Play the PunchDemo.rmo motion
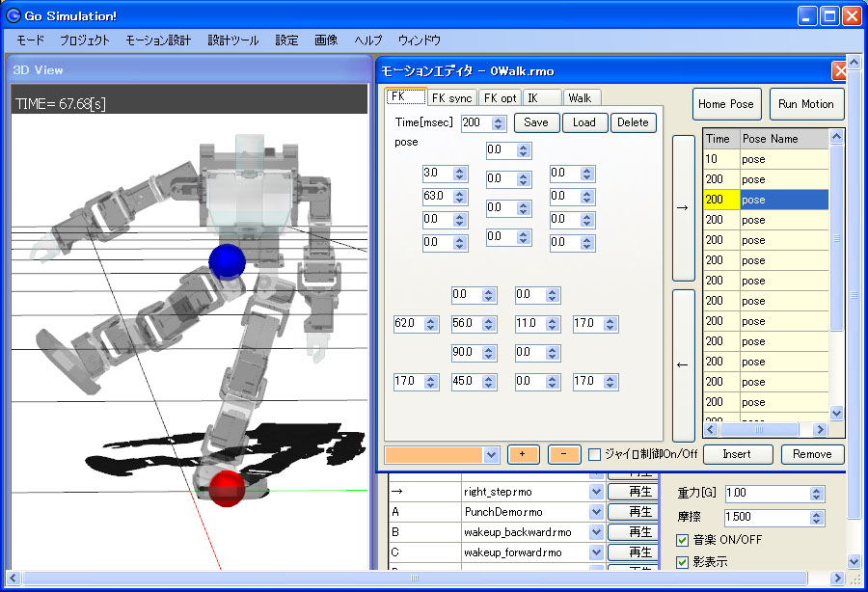The width and height of the screenshot is (868, 592). (633, 512)
